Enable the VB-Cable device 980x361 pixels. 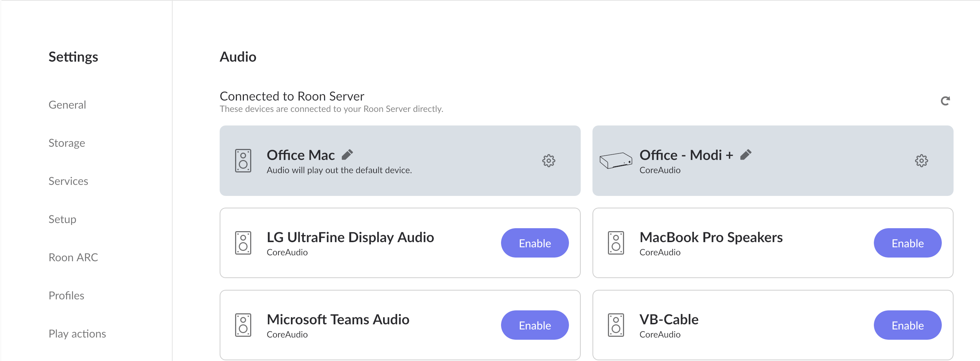point(907,325)
